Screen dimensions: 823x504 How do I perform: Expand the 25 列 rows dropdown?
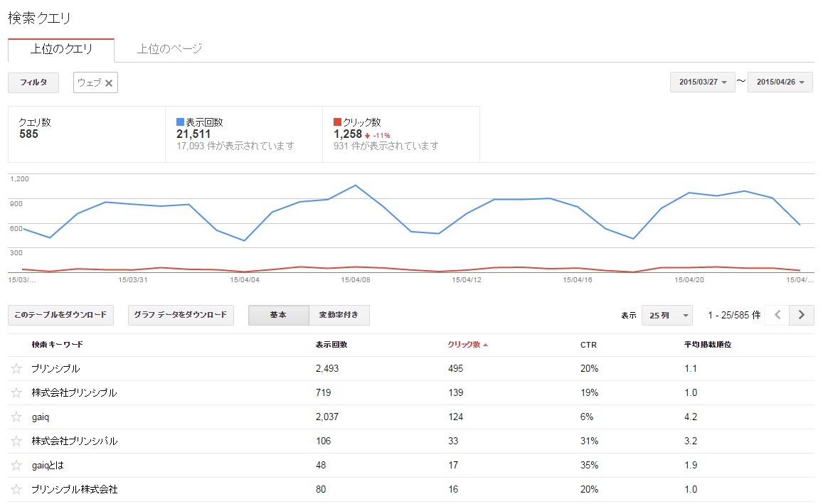[x=667, y=315]
